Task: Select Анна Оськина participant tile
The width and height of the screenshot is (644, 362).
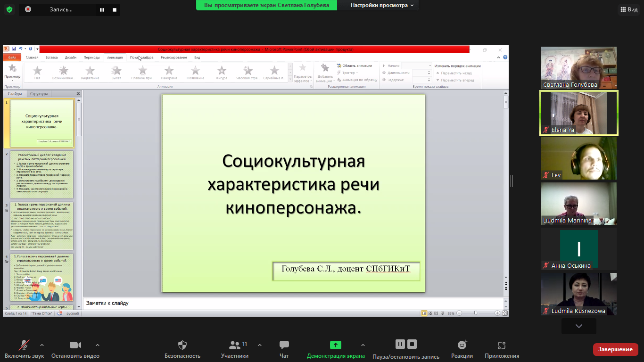Action: pyautogui.click(x=578, y=249)
